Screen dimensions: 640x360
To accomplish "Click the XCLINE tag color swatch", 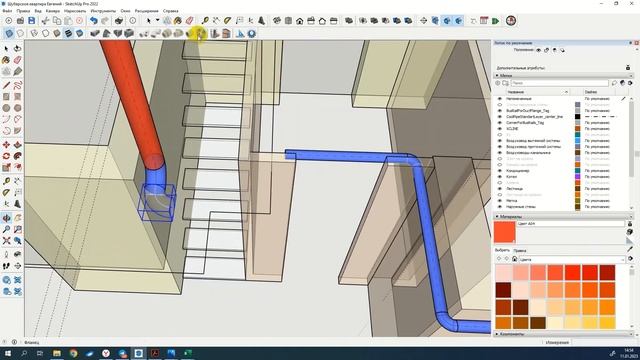I will click(x=578, y=129).
